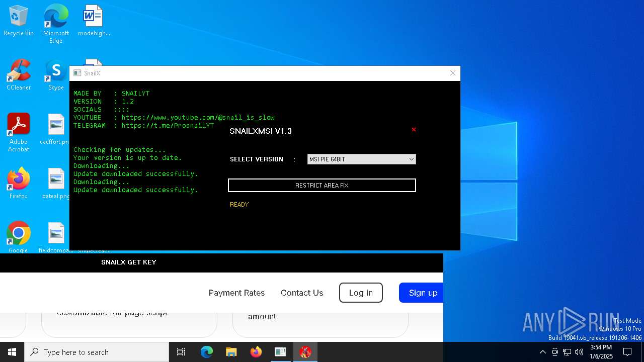Show hidden system tray icons
The height and width of the screenshot is (362, 644).
[542, 352]
